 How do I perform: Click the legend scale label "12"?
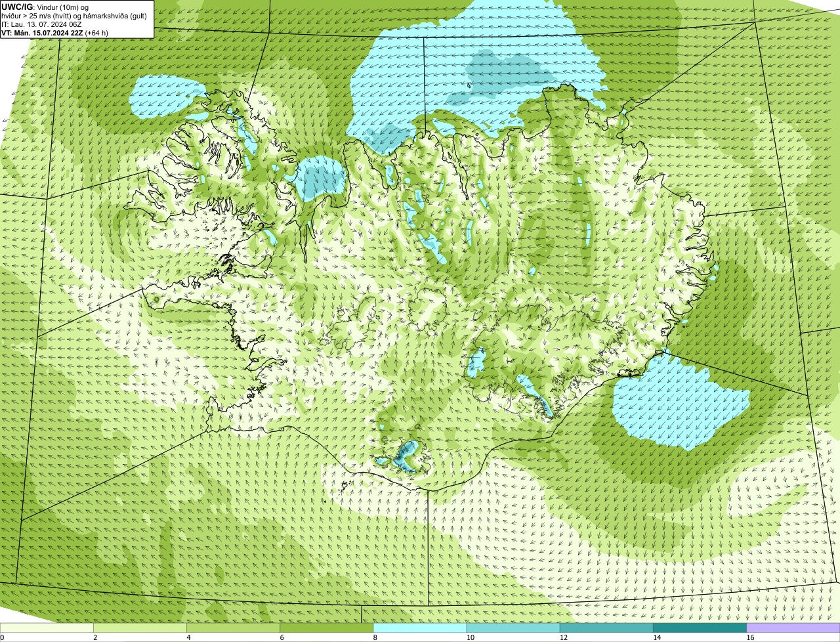pos(563,637)
